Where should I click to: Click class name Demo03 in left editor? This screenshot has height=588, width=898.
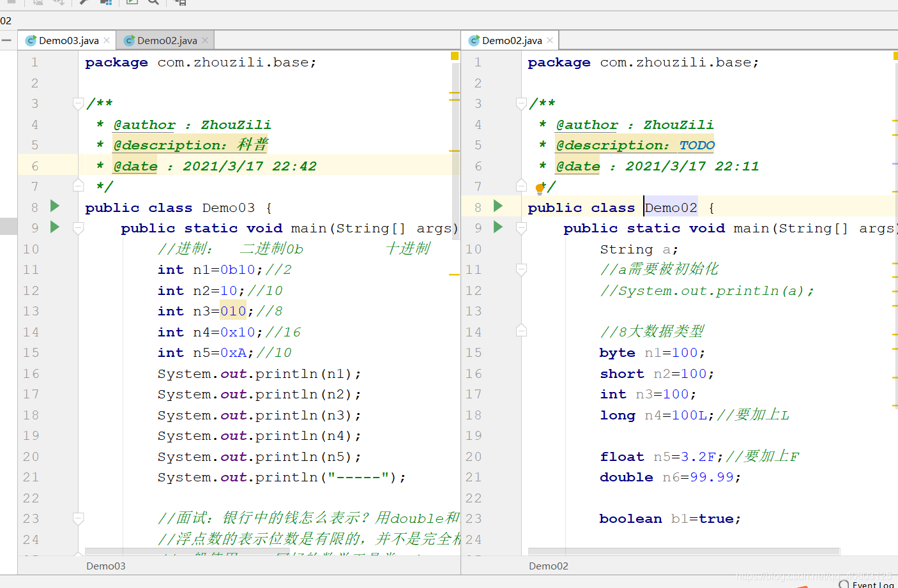click(x=229, y=207)
